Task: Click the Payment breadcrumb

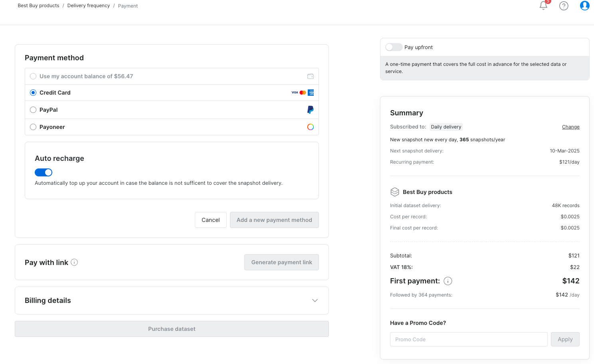Action: coord(128,6)
